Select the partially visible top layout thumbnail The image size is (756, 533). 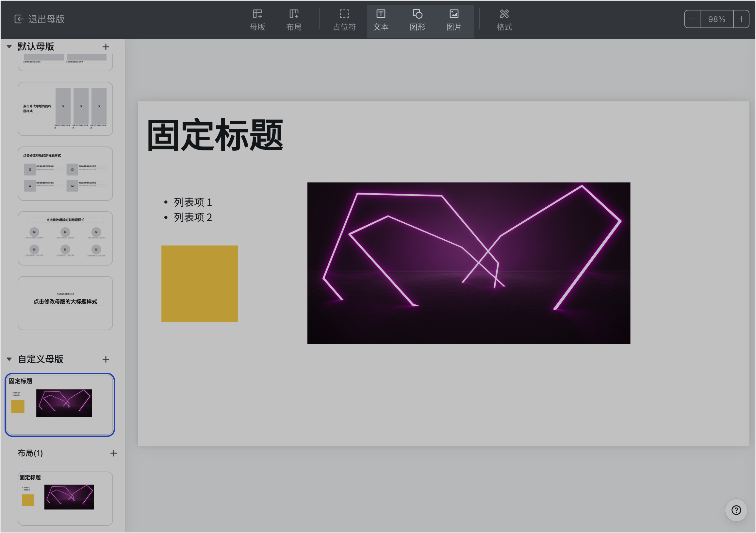[65, 63]
